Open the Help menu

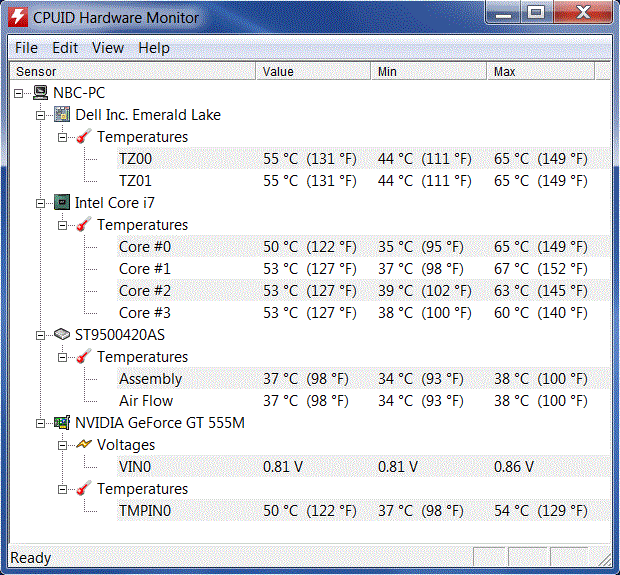[x=154, y=48]
